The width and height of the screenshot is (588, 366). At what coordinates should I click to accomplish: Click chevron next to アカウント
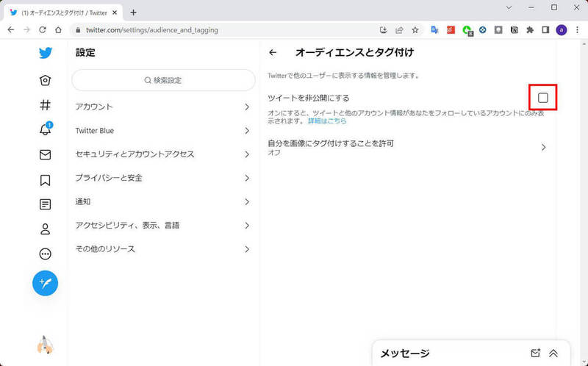click(247, 107)
